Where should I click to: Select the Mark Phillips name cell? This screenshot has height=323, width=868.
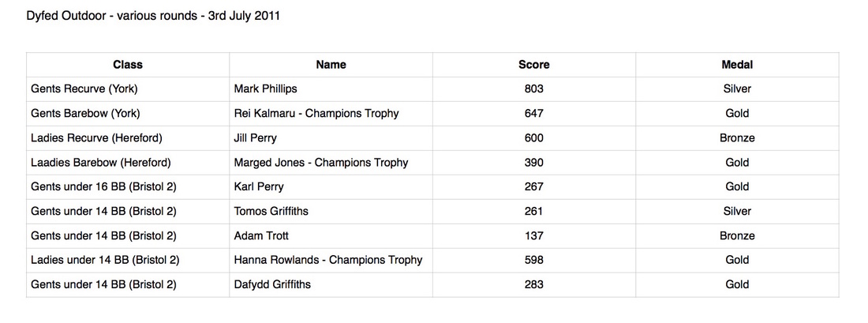tap(331, 89)
